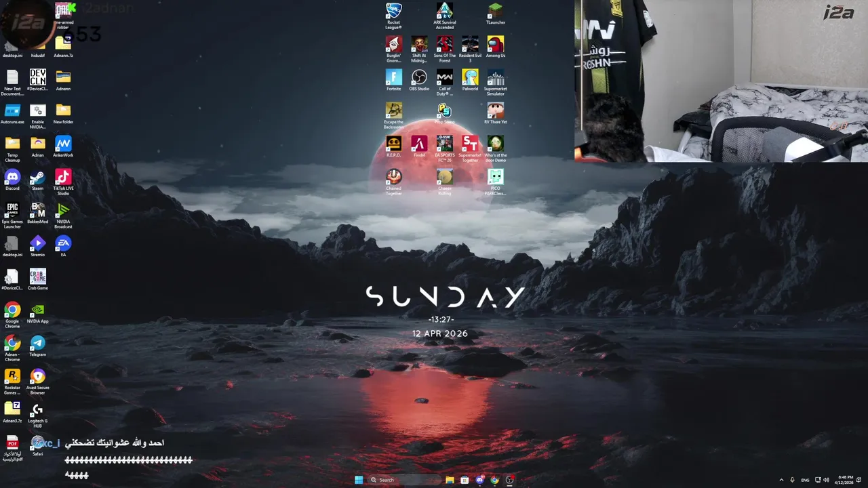Open Rocket League desktop shortcut

click(x=393, y=16)
